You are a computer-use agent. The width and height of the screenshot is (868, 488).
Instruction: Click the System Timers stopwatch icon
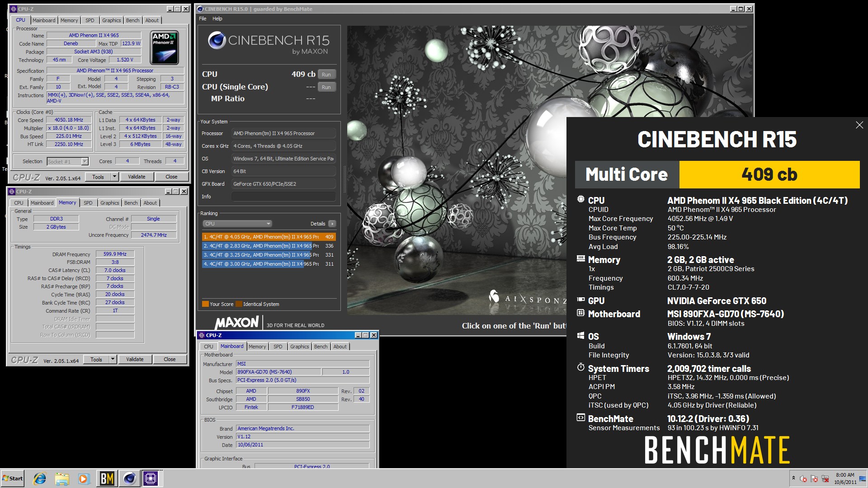581,367
